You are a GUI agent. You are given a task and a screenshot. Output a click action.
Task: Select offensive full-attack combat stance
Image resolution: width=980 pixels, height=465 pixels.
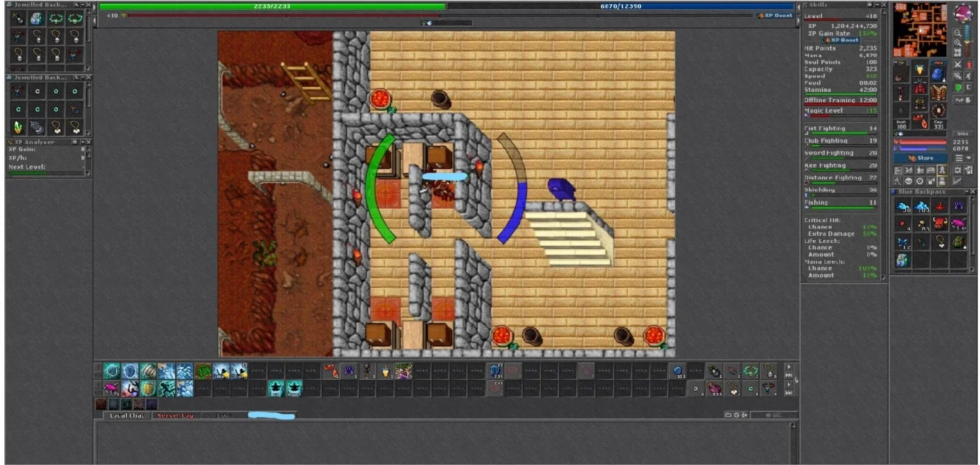(x=958, y=65)
